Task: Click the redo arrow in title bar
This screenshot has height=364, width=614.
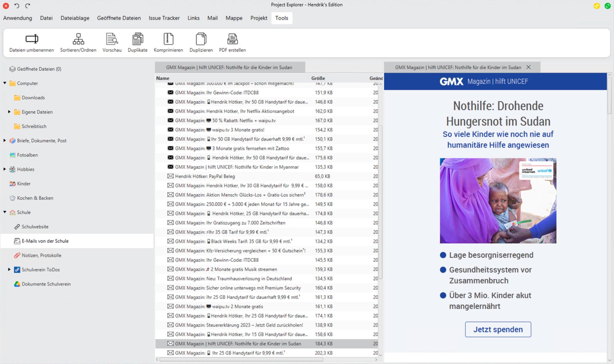Action: pyautogui.click(x=28, y=6)
